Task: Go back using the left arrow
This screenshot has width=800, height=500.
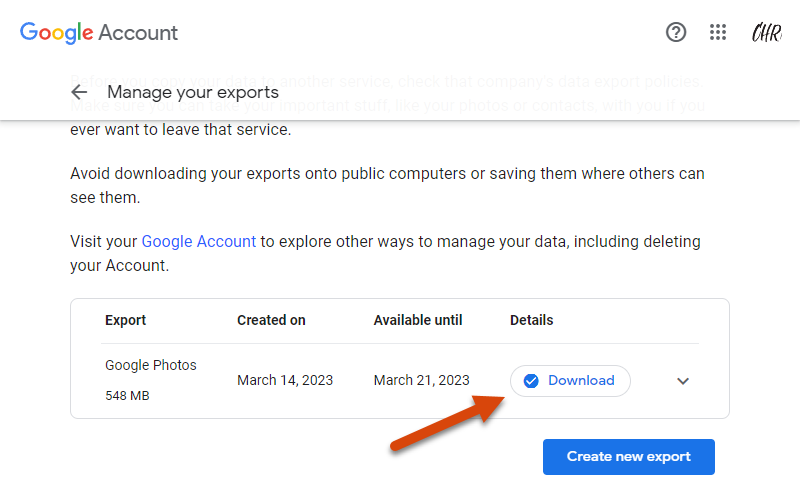Action: 79,93
